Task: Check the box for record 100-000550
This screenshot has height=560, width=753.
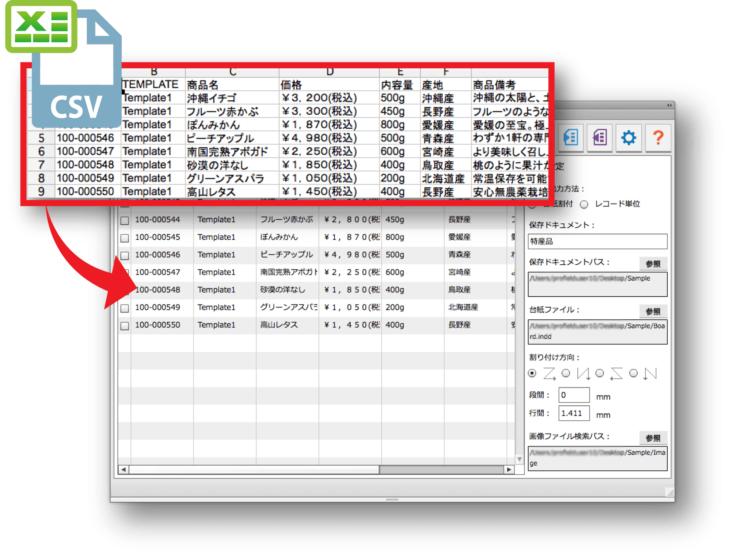Action: coord(125,326)
